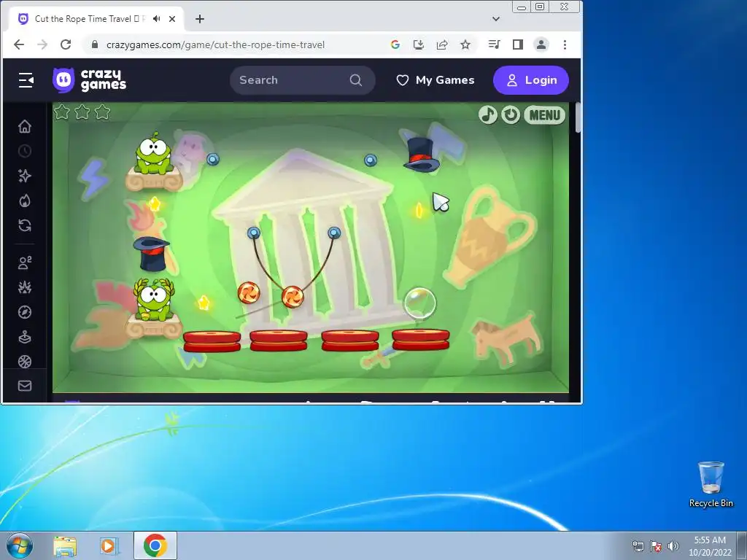
Task: Click the address bar URL
Action: tap(215, 44)
